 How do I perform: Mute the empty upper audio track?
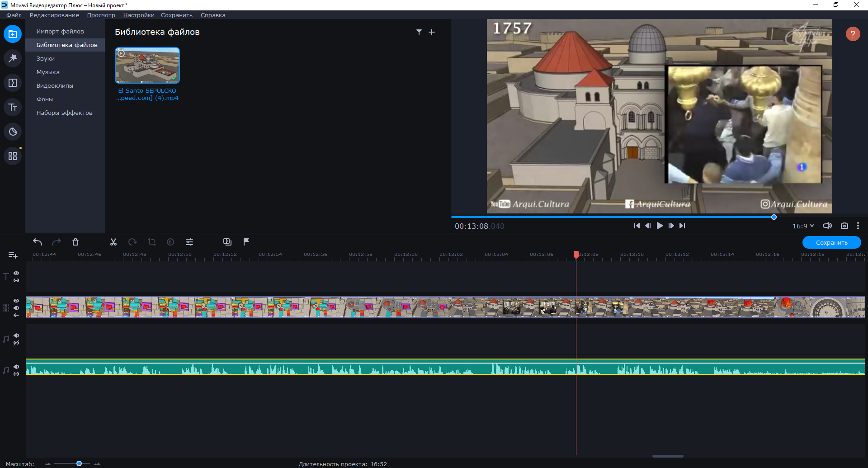pos(16,336)
